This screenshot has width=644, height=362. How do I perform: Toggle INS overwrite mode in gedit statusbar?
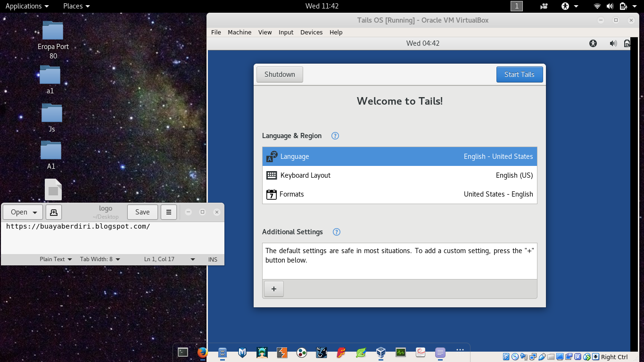pos(213,259)
